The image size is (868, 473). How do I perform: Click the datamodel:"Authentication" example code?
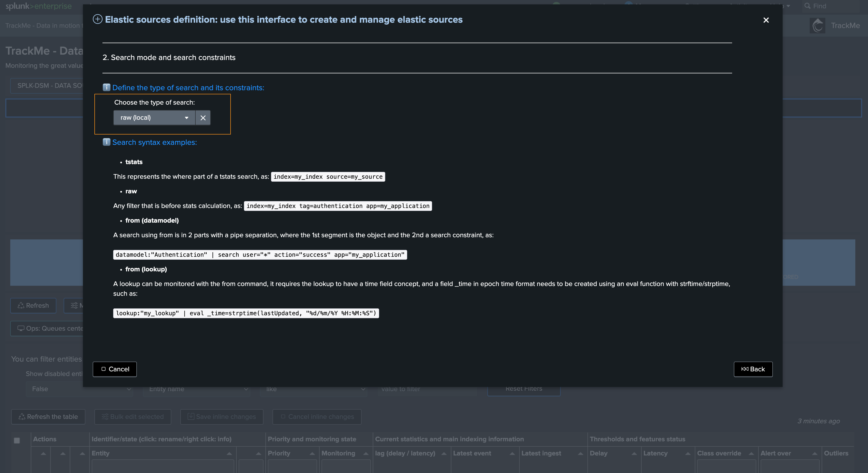click(260, 255)
